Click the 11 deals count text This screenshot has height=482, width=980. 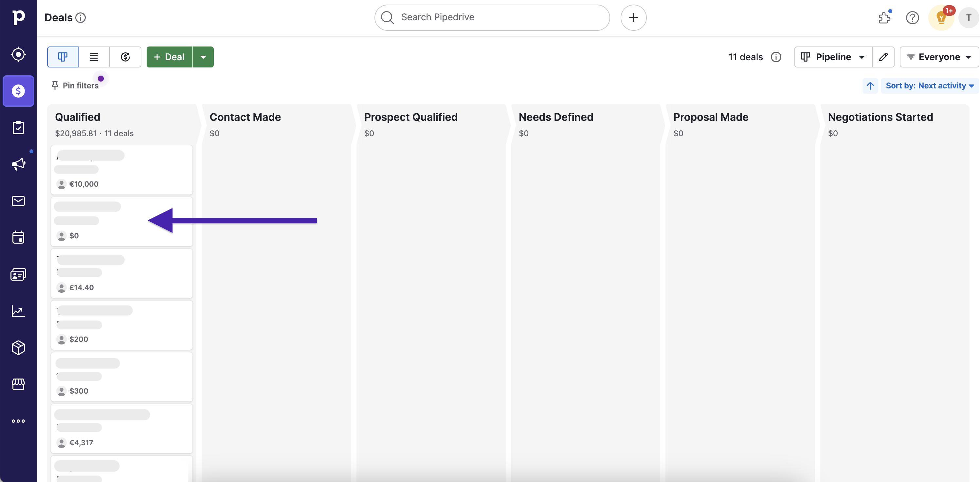746,57
